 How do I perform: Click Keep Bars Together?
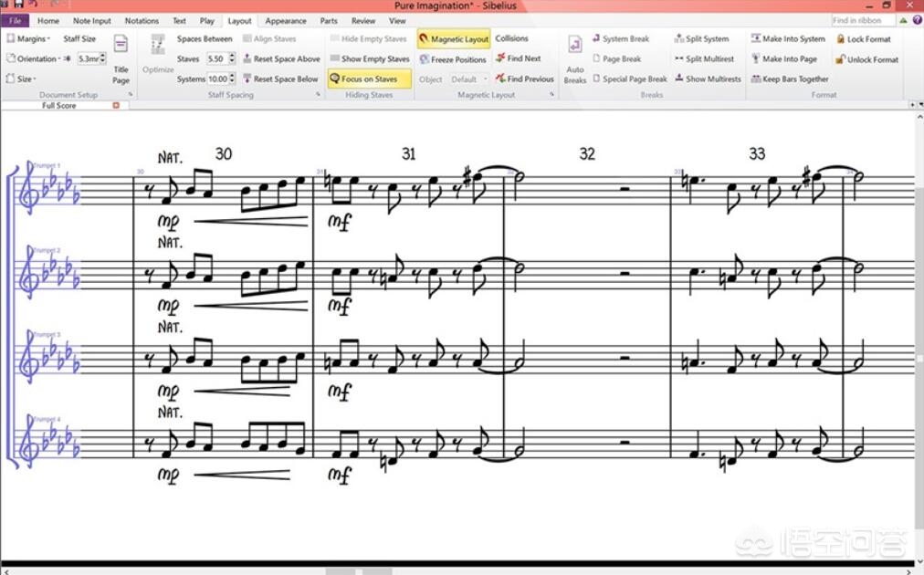(790, 78)
